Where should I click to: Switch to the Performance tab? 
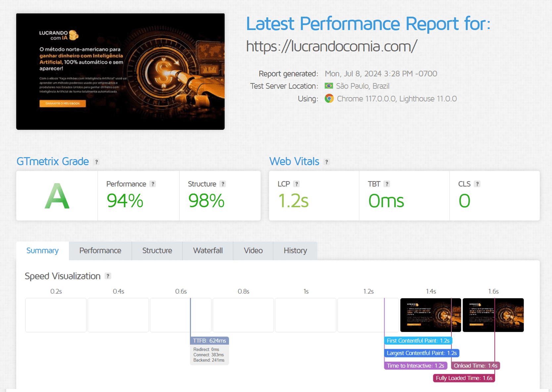[x=100, y=251]
